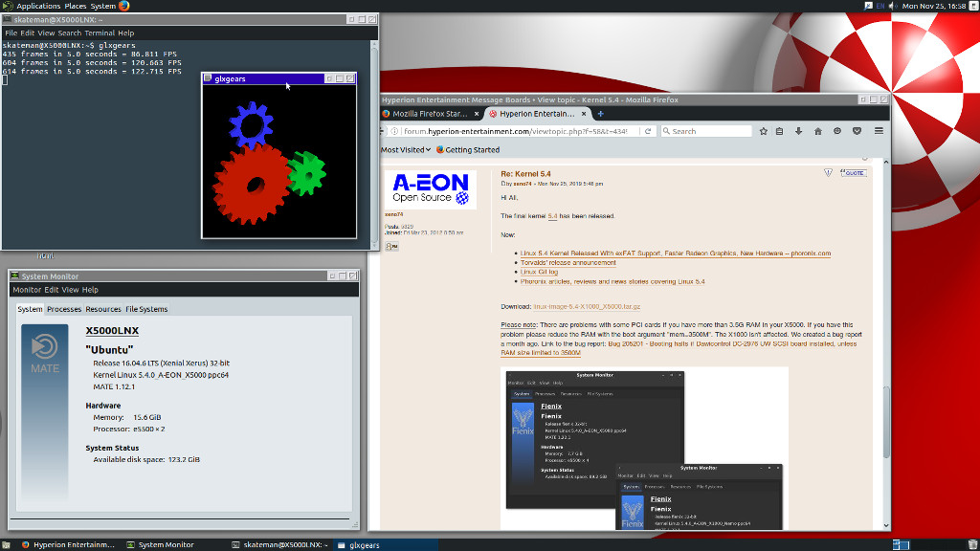The height and width of the screenshot is (551, 980).
Task: Open the Linux Git log link
Action: coord(540,273)
